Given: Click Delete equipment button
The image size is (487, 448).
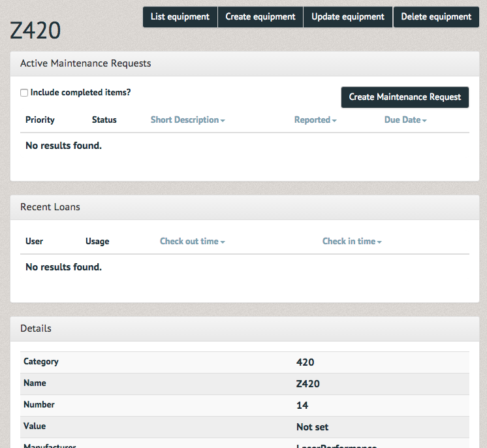Looking at the screenshot, I should tap(436, 17).
